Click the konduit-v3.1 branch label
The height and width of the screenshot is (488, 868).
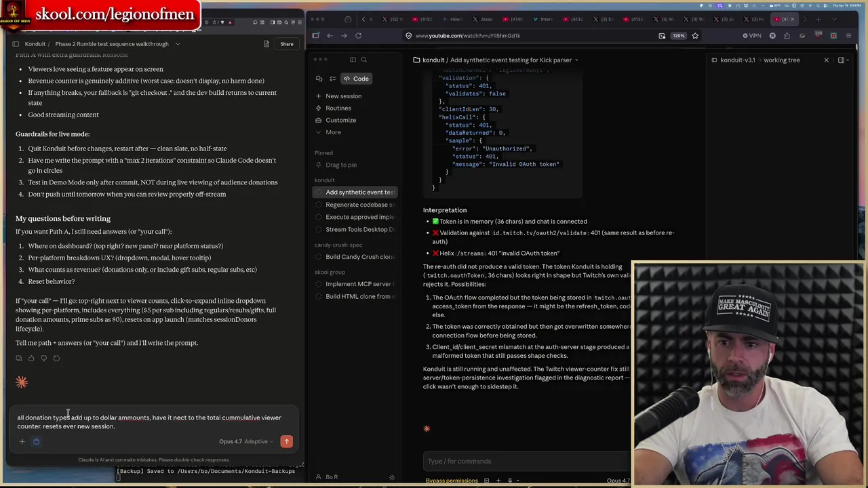[x=737, y=60]
